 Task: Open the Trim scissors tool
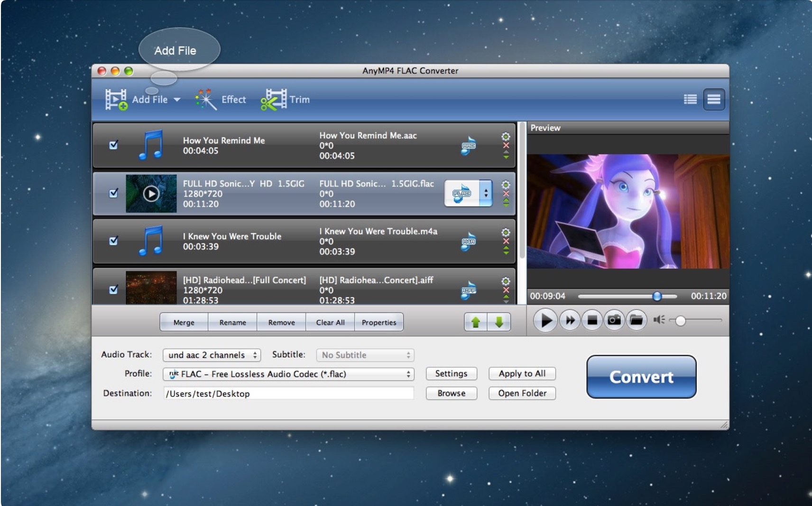click(273, 100)
